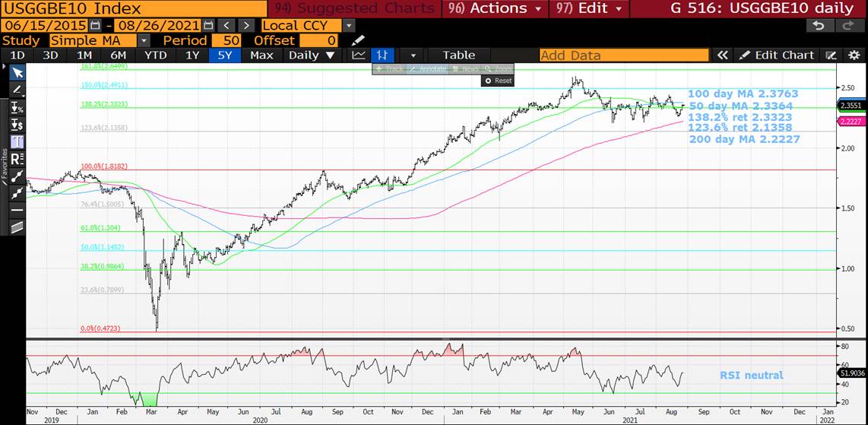The image size is (868, 425).
Task: Open the Simple MA study dropdown
Action: click(144, 40)
